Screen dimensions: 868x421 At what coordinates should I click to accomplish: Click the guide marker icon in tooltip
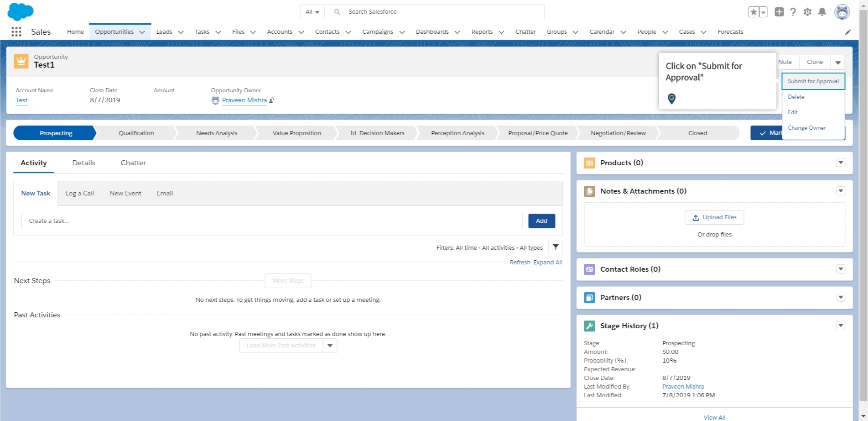click(671, 98)
